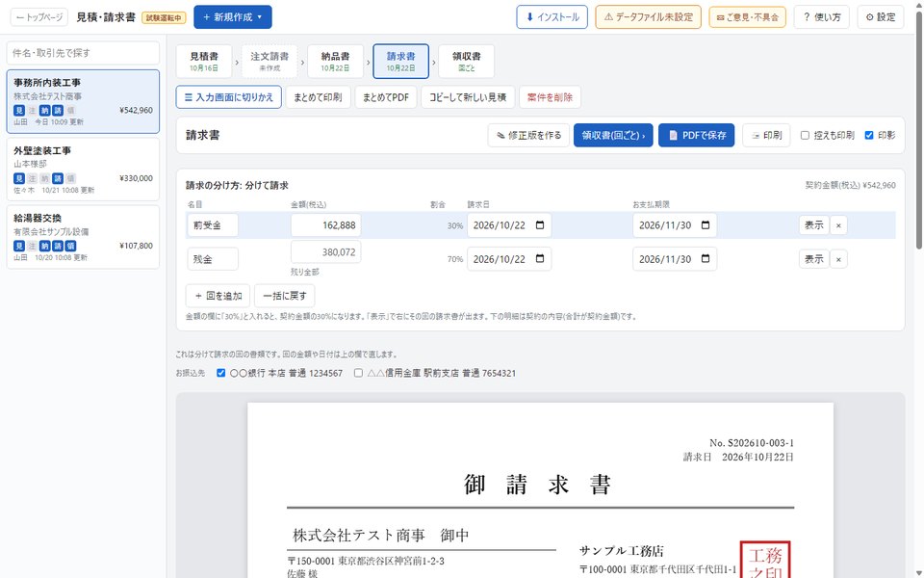Click 入力画面に切りかえ button
The image size is (924, 578).
[229, 97]
